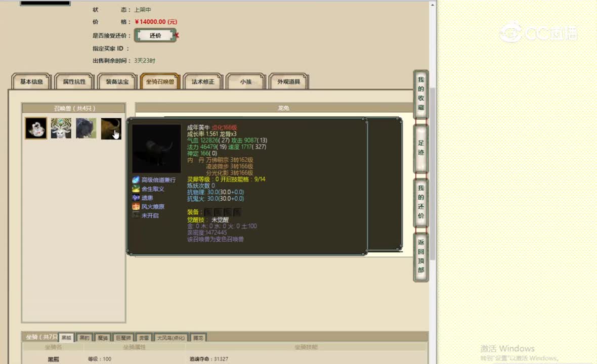Click the 出售剩余时间 3天23时 text
The height and width of the screenshot is (364, 597).
point(124,61)
